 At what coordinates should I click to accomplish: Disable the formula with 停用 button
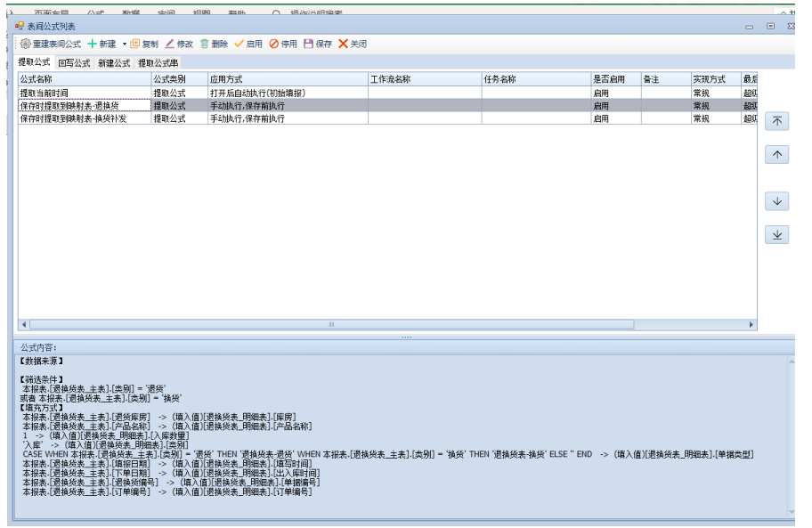[274, 44]
